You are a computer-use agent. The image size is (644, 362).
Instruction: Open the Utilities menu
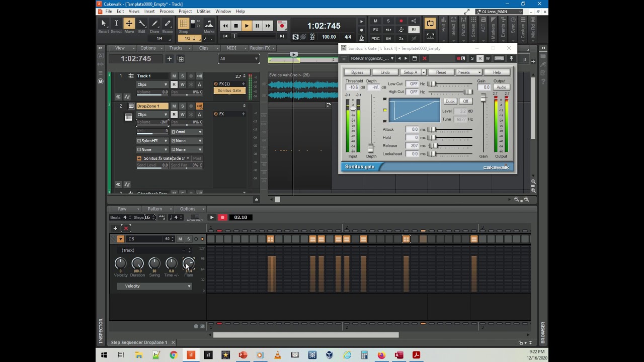click(x=203, y=11)
